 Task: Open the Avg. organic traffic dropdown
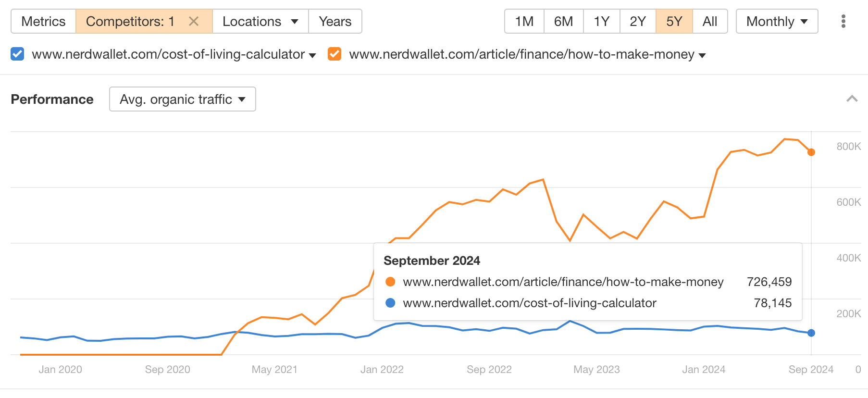[182, 99]
